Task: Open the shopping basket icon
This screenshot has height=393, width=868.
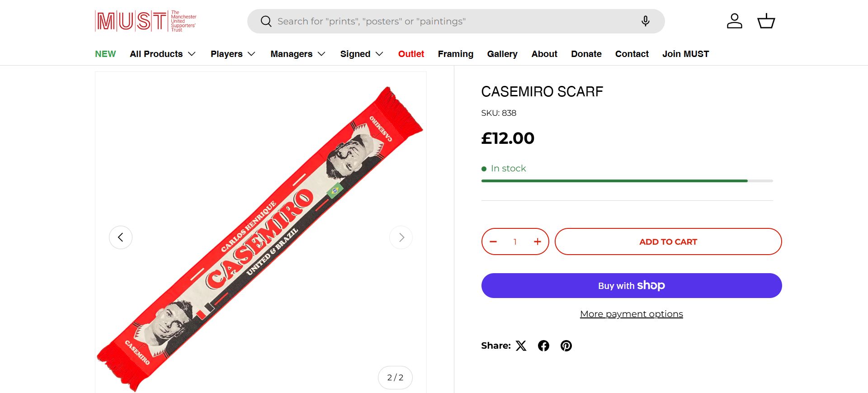Action: click(766, 21)
